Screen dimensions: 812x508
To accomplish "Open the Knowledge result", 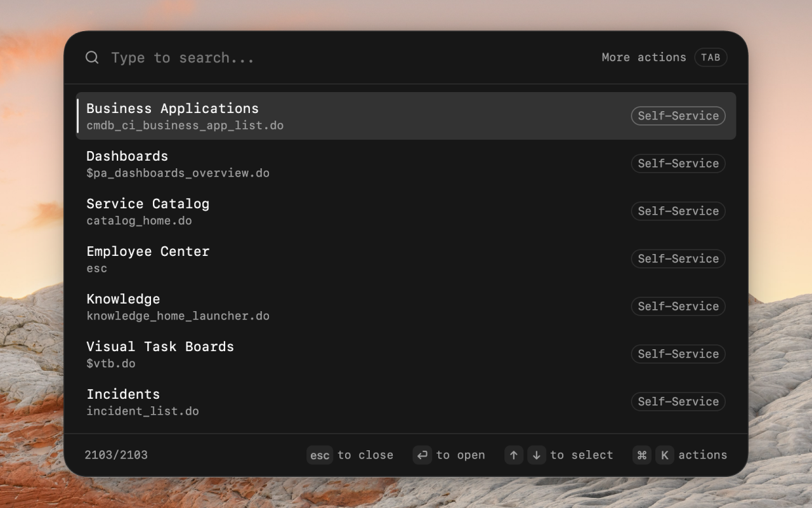I will [x=406, y=306].
